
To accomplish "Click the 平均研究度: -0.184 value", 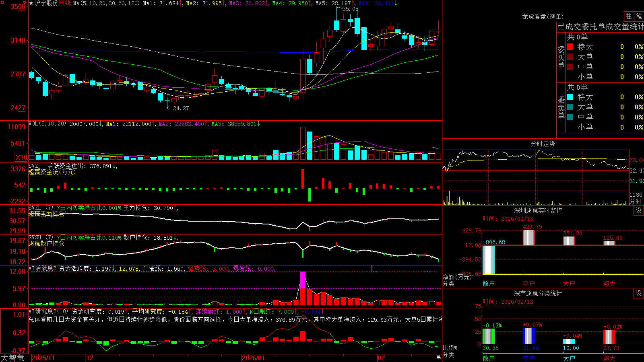I will point(160,311).
